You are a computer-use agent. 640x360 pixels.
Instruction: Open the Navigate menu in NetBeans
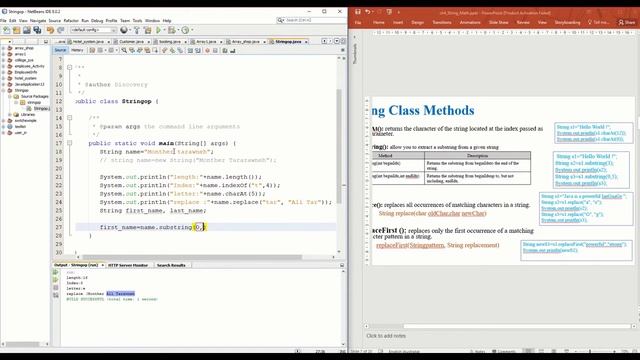pyautogui.click(x=38, y=20)
